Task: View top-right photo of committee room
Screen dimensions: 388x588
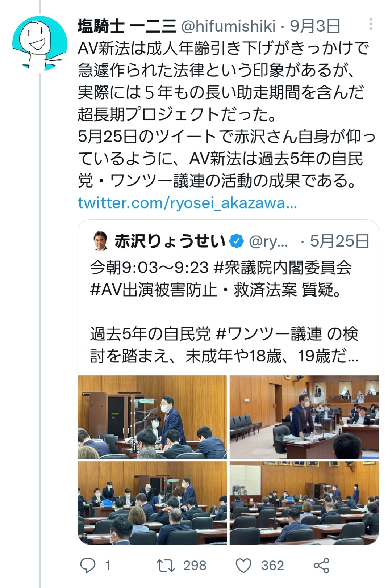Action: (x=304, y=417)
